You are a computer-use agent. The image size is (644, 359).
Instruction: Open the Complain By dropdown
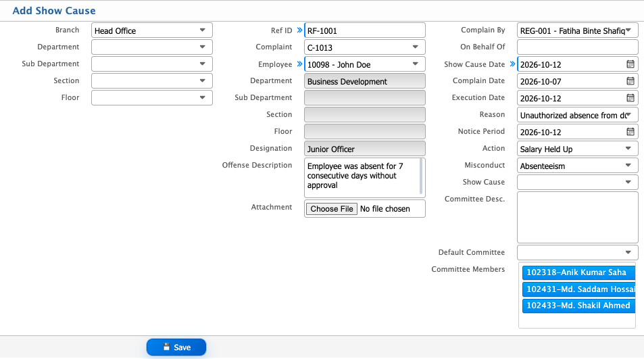[578, 30]
